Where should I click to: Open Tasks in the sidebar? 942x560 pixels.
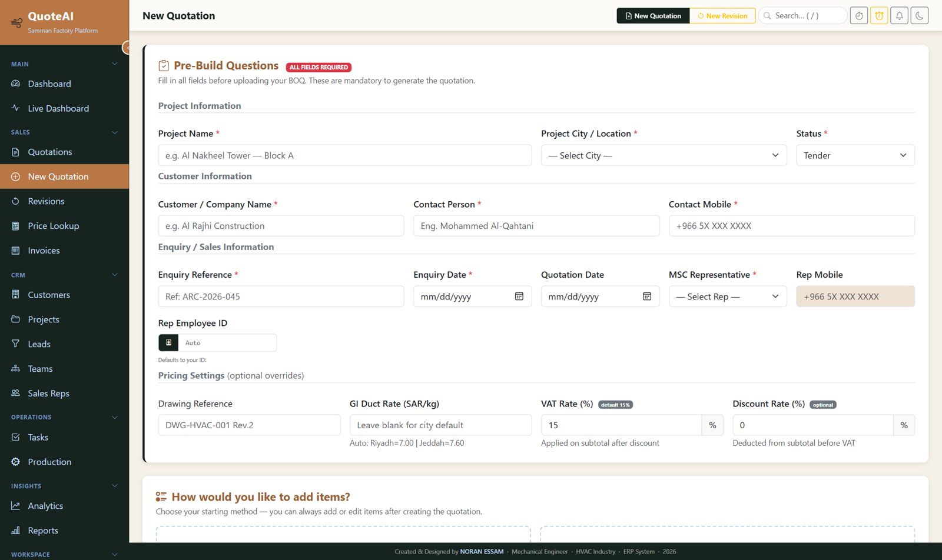click(x=64, y=437)
